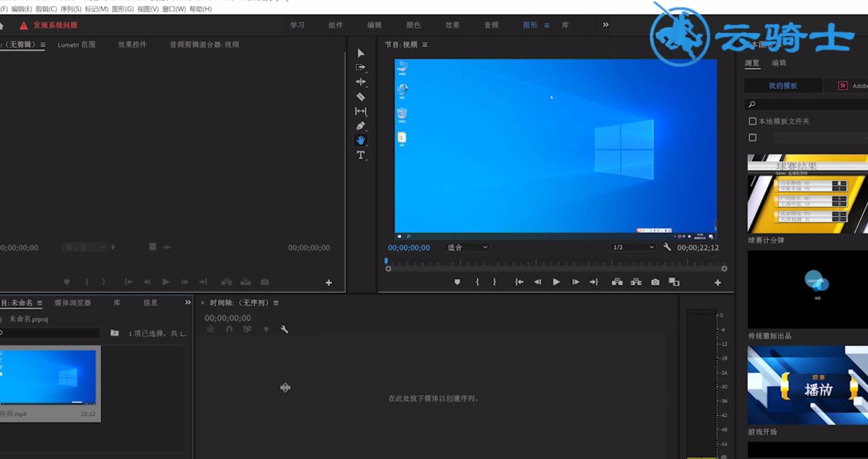Image resolution: width=868 pixels, height=459 pixels.
Task: Open the 1/2 playback resolution dropdown
Action: (x=633, y=248)
